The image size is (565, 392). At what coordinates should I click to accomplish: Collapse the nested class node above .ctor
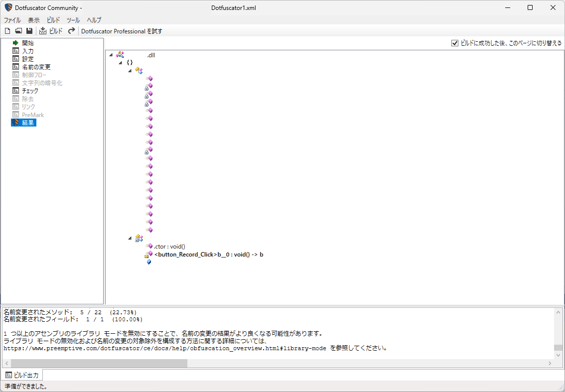130,238
